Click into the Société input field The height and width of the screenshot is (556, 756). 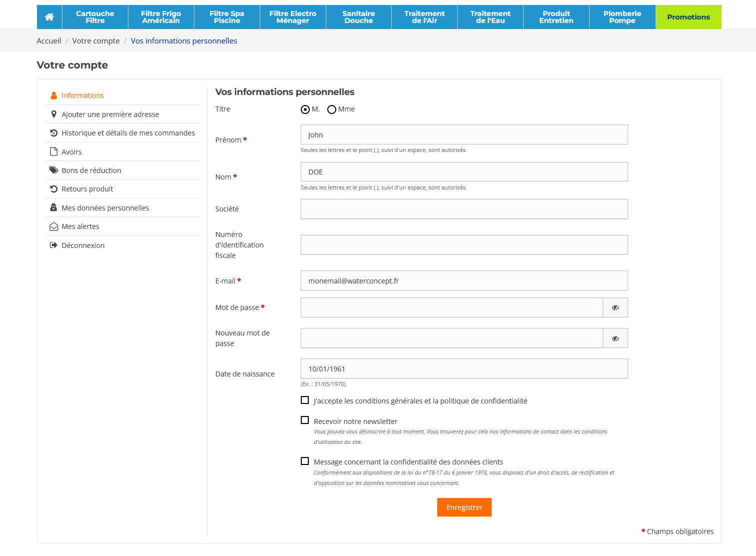tap(464, 209)
